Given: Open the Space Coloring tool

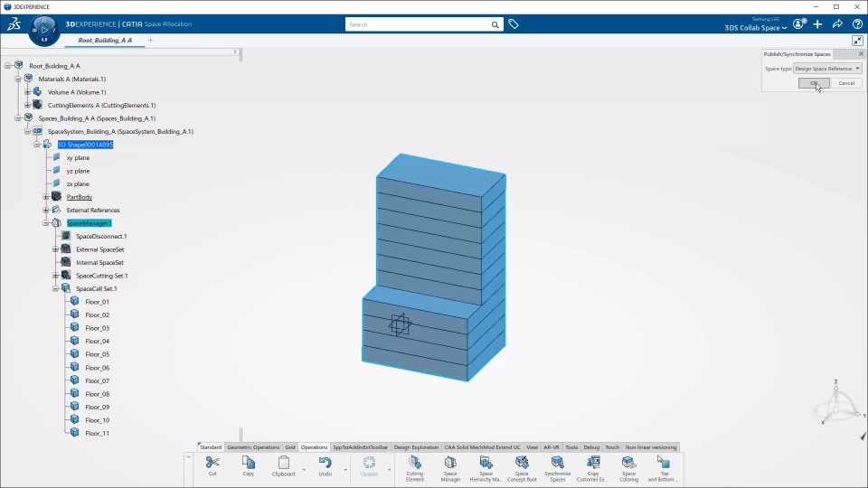Looking at the screenshot, I should coord(628,468).
